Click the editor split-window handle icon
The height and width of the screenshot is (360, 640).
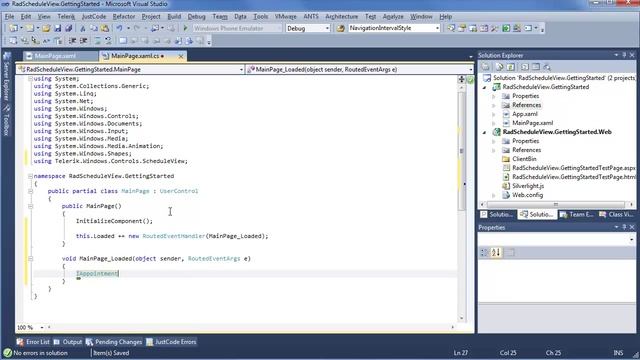pos(462,79)
